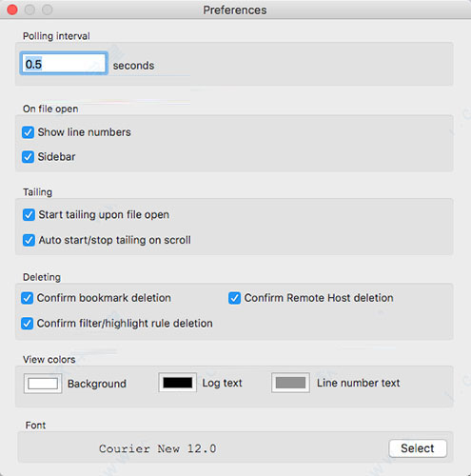Open the Line number text color swatch
This screenshot has height=476, width=471.
click(x=290, y=383)
